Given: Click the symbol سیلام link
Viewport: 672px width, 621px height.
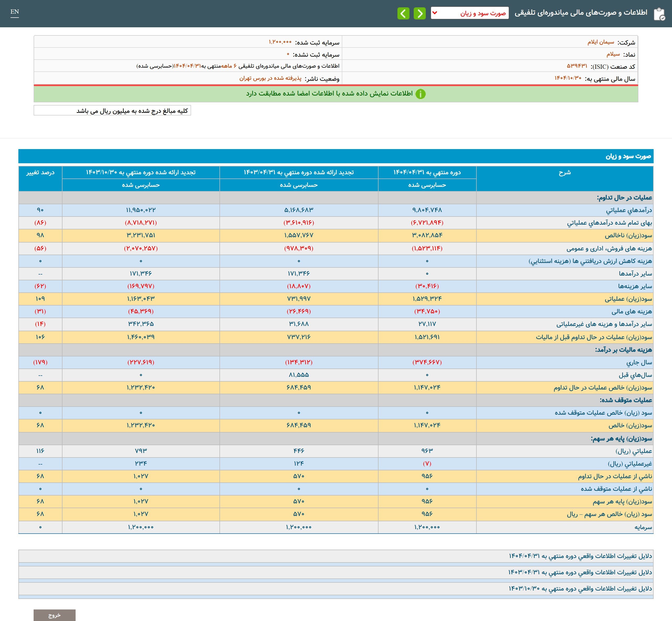Looking at the screenshot, I should (x=613, y=54).
